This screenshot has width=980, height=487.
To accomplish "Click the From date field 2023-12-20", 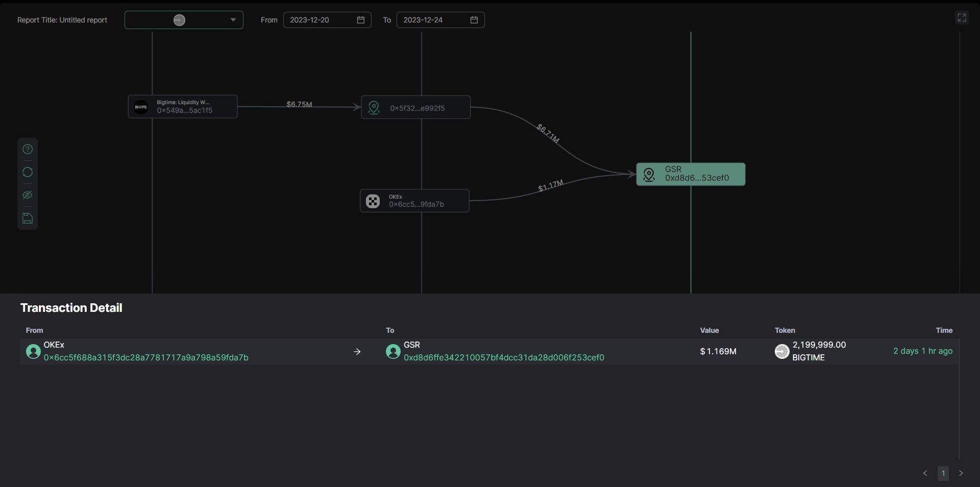I will click(x=327, y=20).
